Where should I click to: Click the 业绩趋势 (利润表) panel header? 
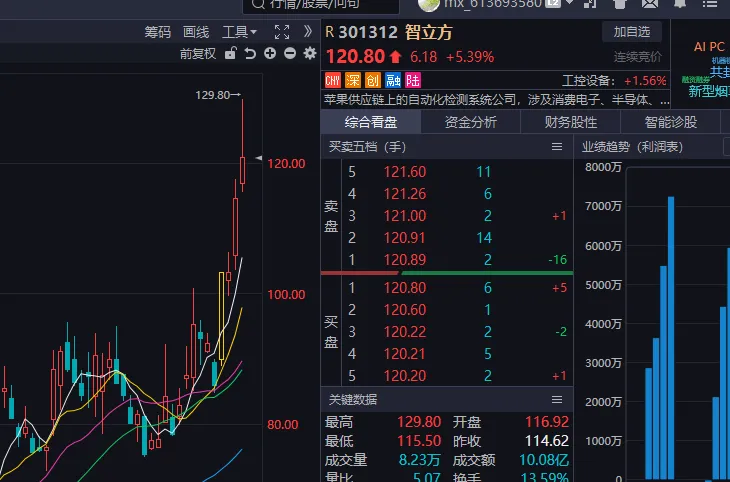[x=632, y=147]
